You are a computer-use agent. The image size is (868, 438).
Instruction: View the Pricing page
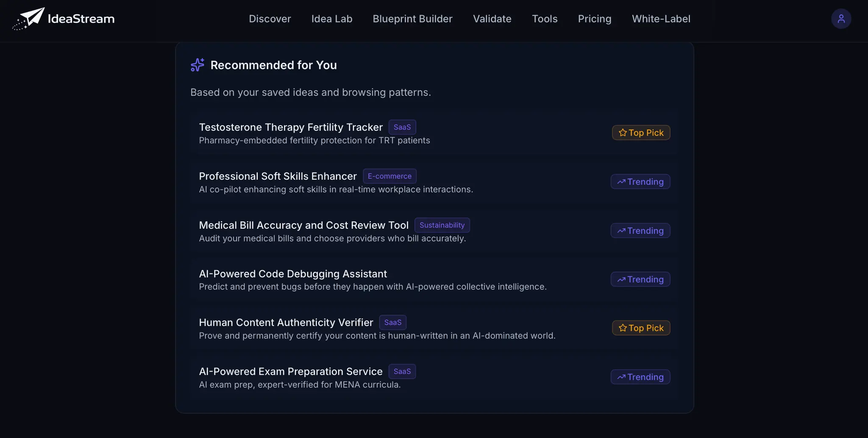click(595, 19)
